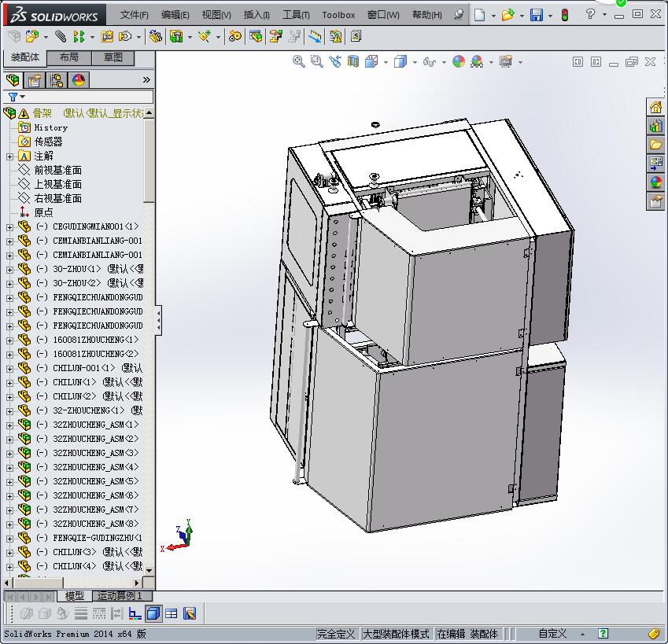Open the ConfigurationManager tab icon
This screenshot has height=644, width=668.
click(57, 80)
